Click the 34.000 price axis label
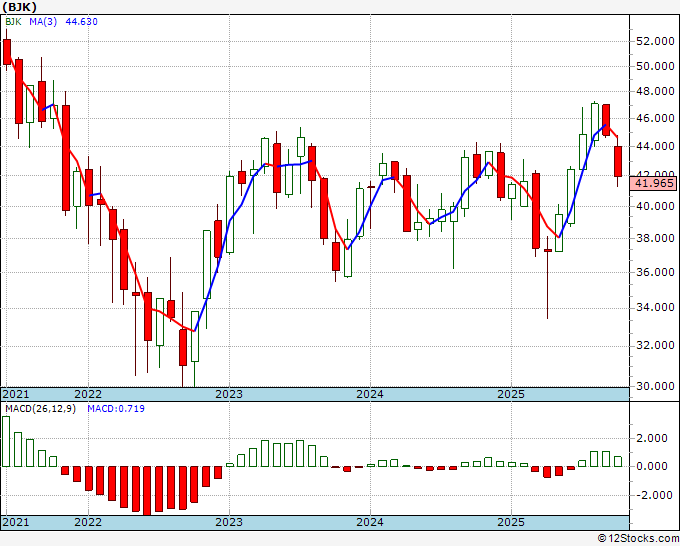680x546 pixels. tap(655, 307)
